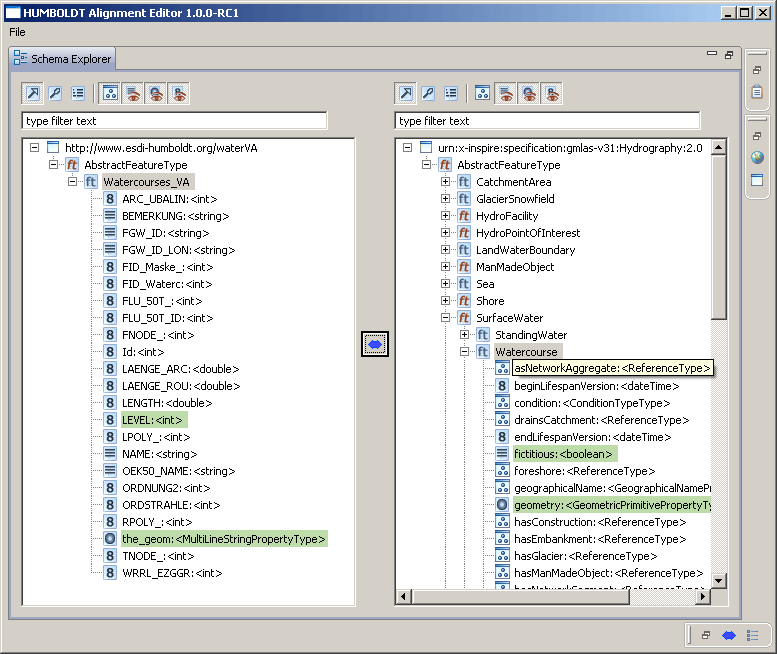Expand the Sea node

click(x=445, y=284)
